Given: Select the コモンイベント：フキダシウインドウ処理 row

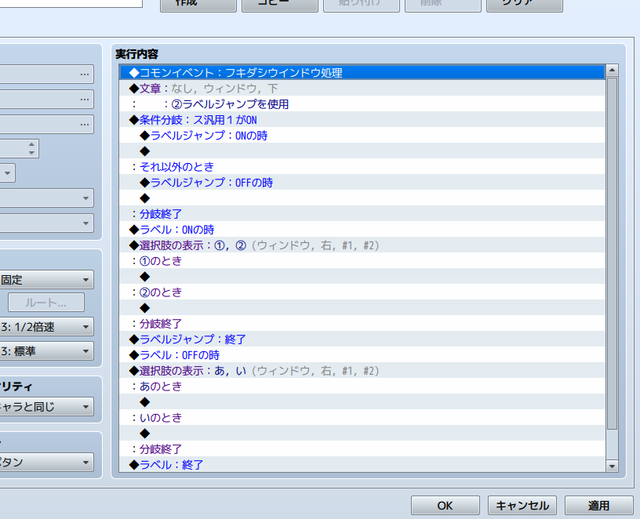Looking at the screenshot, I should (362, 73).
